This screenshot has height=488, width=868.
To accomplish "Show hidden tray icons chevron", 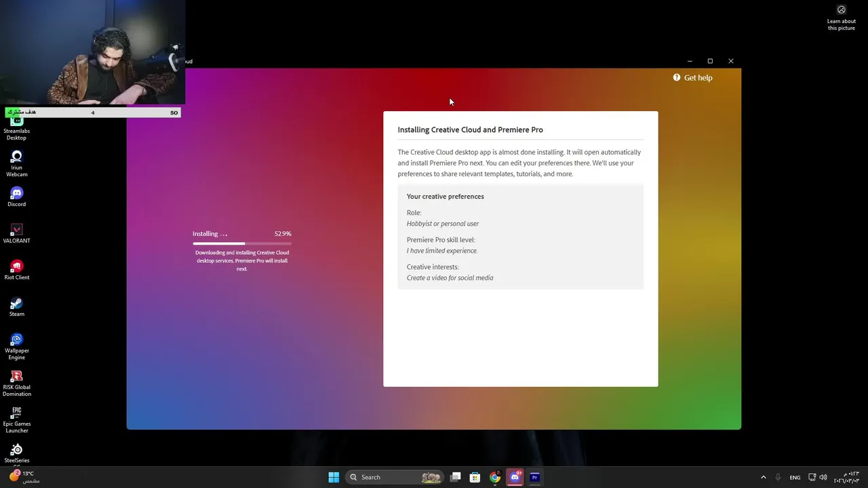I will coord(763,477).
